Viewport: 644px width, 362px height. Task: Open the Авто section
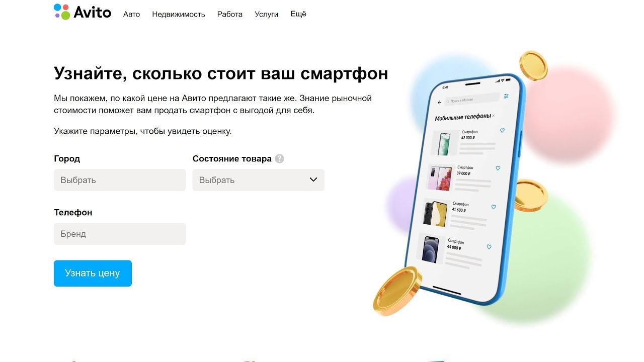131,15
